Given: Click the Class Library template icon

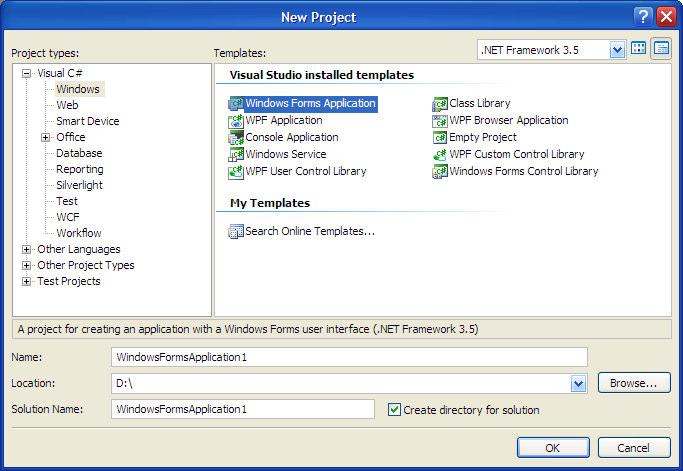Looking at the screenshot, I should pos(440,104).
